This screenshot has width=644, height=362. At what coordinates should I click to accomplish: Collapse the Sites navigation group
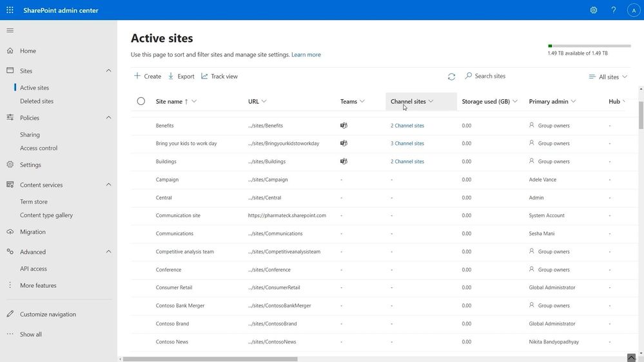coord(108,71)
